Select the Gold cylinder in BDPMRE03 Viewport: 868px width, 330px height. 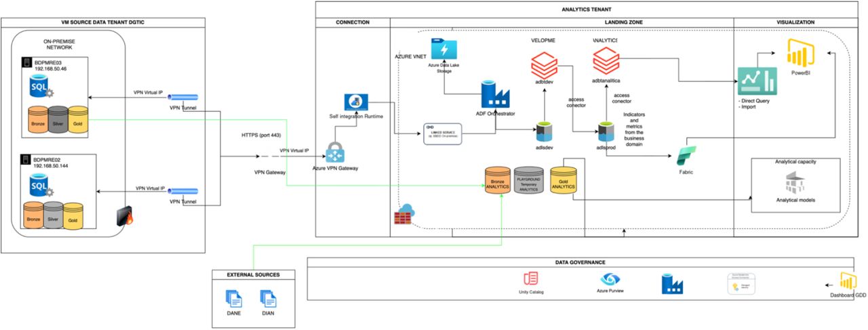(x=78, y=119)
